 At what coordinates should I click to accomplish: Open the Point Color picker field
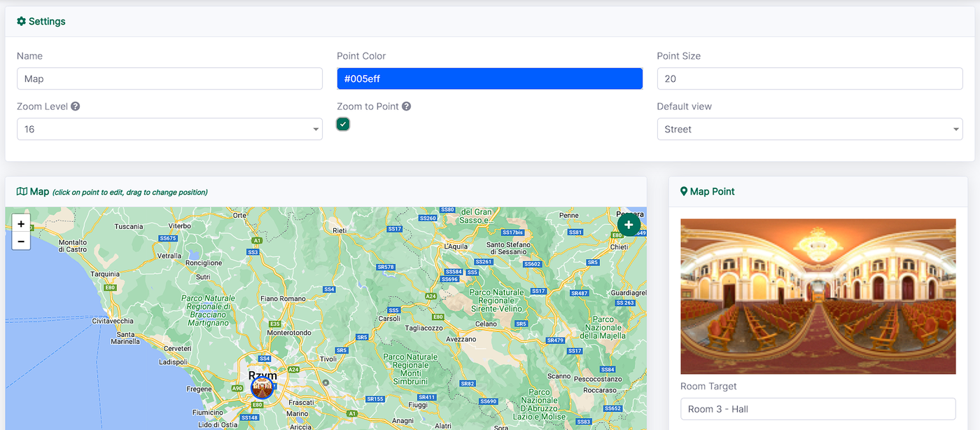coord(489,79)
